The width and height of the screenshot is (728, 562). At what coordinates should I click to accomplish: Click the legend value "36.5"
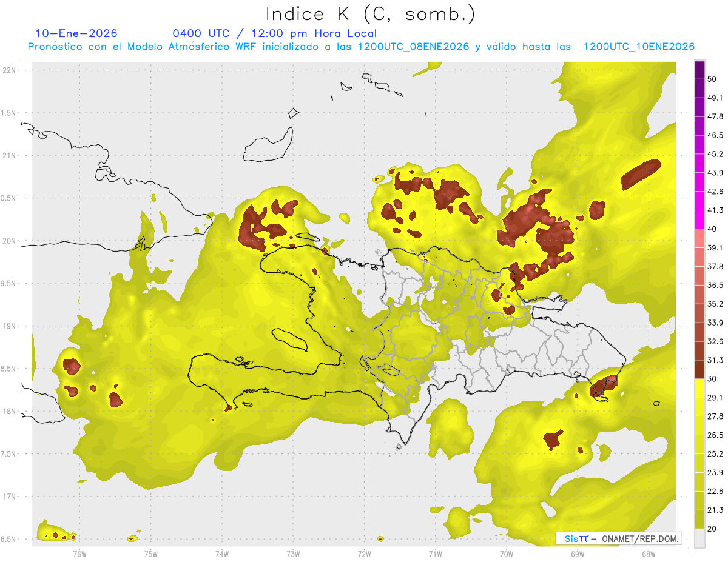[715, 285]
